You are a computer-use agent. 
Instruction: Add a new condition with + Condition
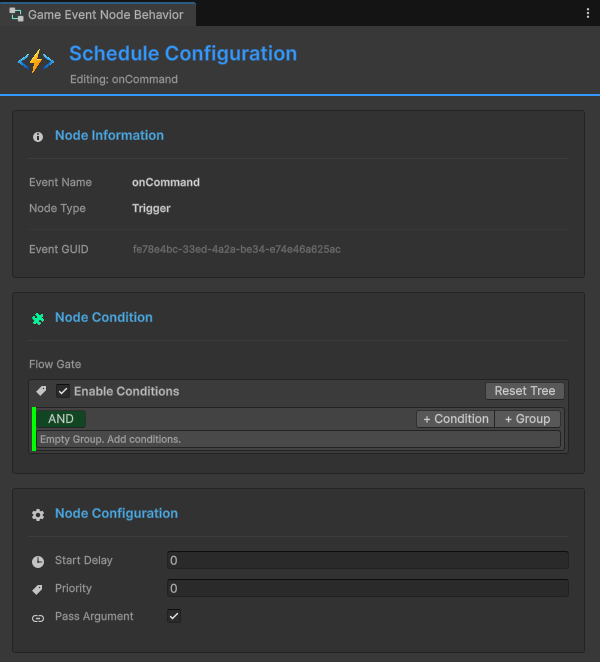point(455,419)
